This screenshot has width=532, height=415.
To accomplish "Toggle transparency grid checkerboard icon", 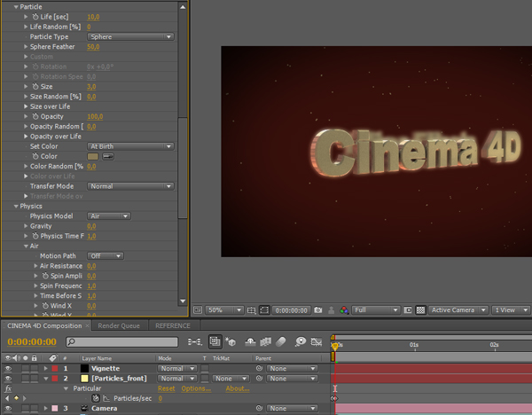I will [x=420, y=309].
